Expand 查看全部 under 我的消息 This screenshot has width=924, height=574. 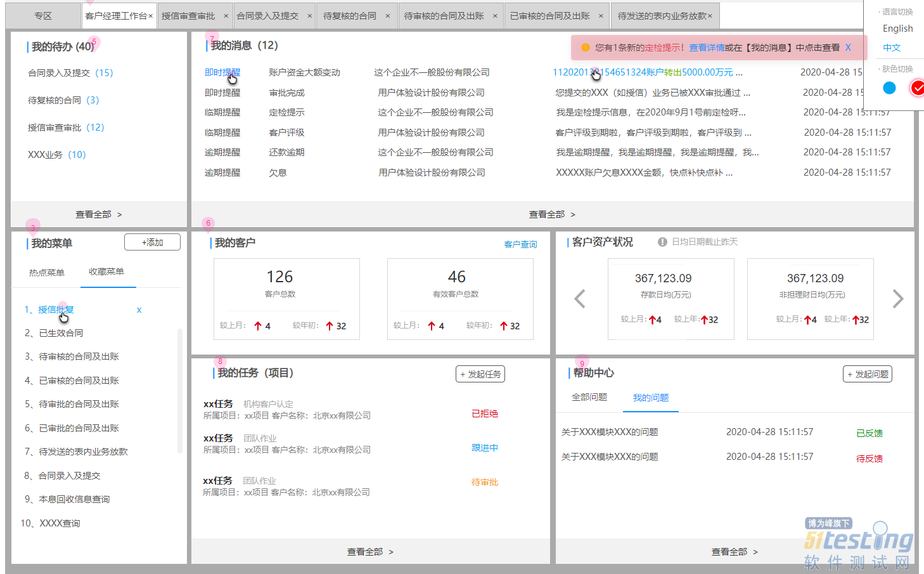(553, 214)
